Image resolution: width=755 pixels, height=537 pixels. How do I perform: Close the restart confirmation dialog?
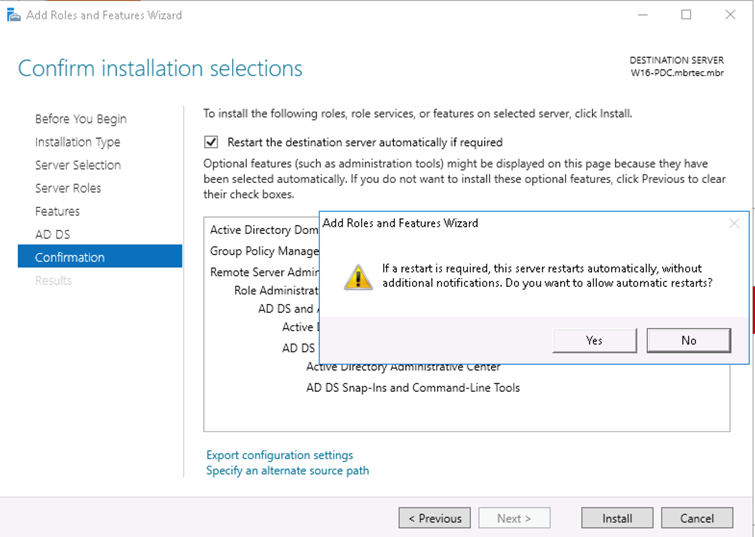(x=734, y=223)
